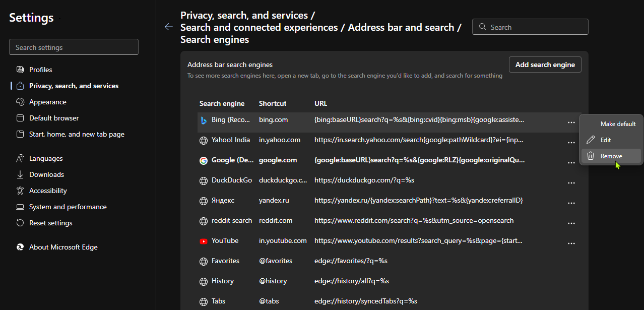Image resolution: width=644 pixels, height=310 pixels.
Task: Click the YouTube icon in search engines
Action: pyautogui.click(x=204, y=241)
